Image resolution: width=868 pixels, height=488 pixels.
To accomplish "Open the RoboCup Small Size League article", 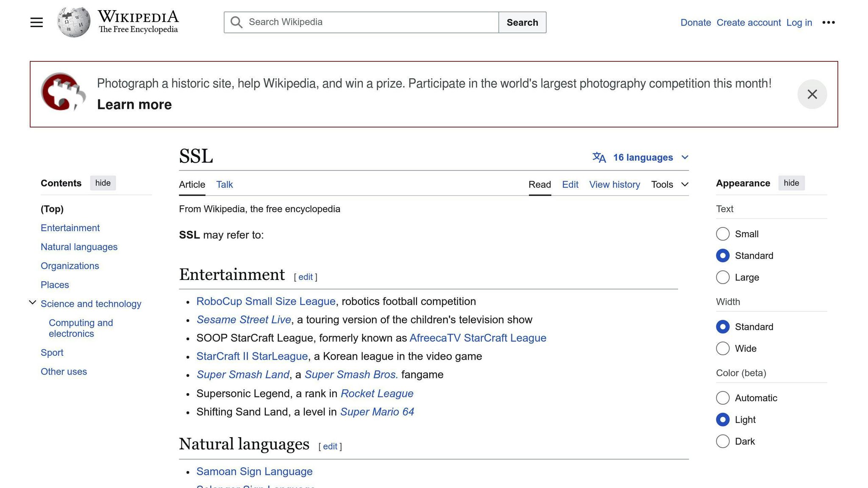I will click(265, 301).
